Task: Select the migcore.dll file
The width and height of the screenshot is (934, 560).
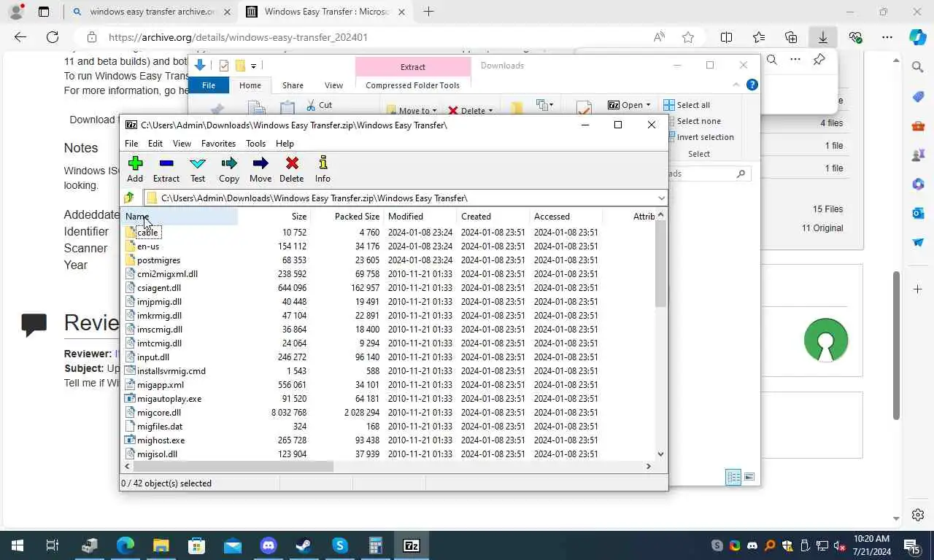Action: point(159,413)
